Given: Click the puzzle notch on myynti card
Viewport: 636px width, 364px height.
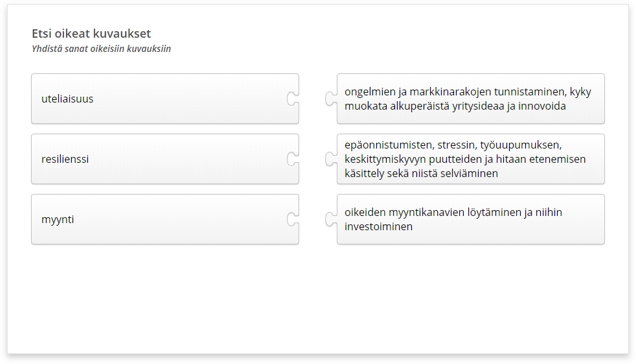Looking at the screenshot, I should tap(292, 219).
